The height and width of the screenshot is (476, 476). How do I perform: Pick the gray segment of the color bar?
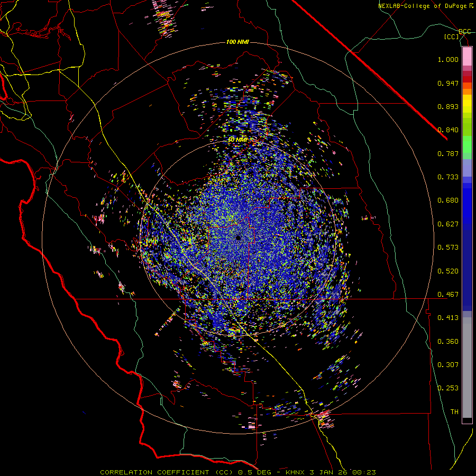tap(467, 368)
